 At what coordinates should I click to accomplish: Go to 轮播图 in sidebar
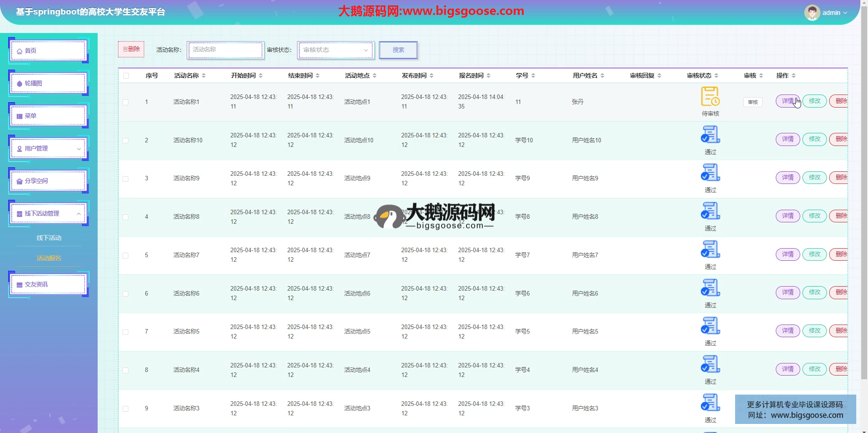48,83
